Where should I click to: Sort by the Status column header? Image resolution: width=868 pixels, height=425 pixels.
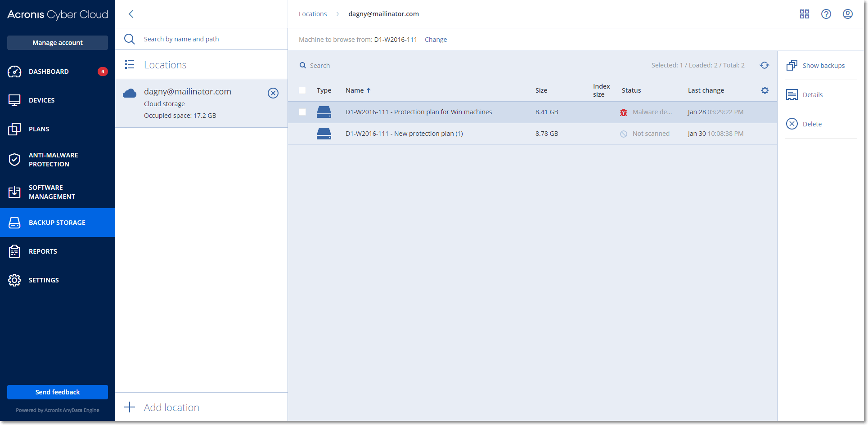pyautogui.click(x=631, y=90)
